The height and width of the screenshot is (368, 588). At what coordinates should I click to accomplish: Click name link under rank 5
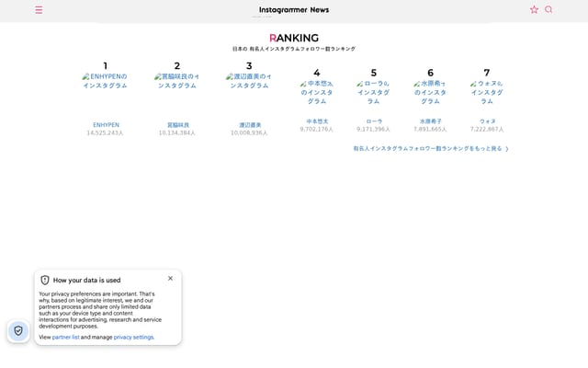coord(374,121)
